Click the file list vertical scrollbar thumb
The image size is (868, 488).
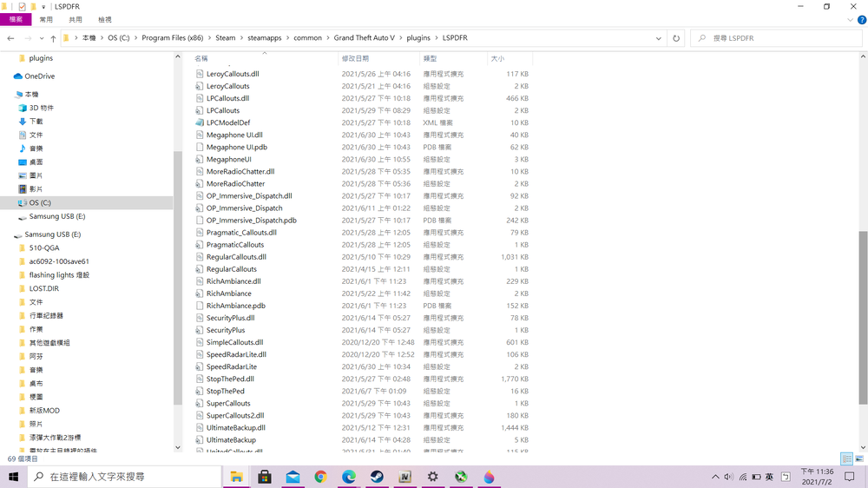(863, 318)
